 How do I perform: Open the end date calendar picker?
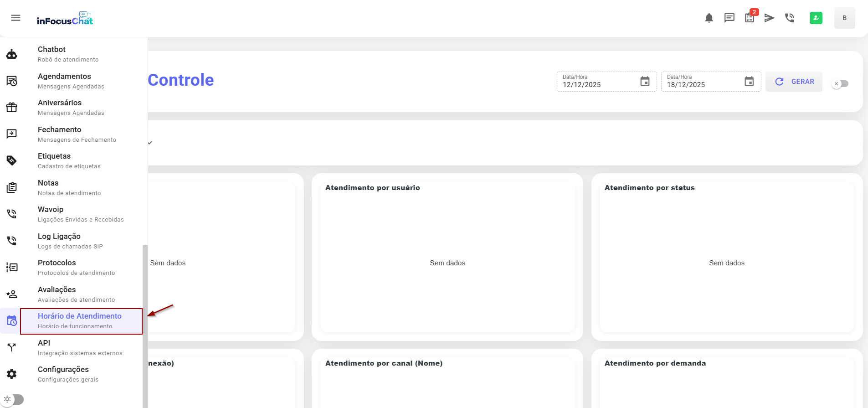(749, 82)
